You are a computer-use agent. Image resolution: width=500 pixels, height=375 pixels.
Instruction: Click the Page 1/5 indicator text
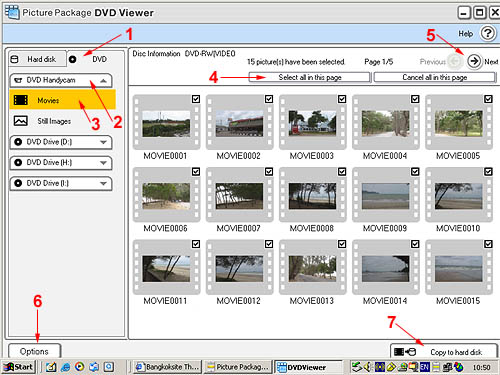[379, 62]
